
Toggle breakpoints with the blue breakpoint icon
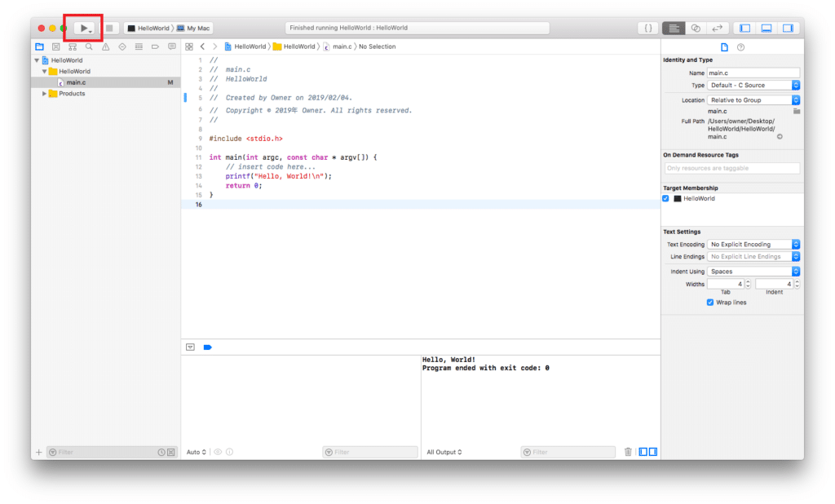tap(208, 347)
